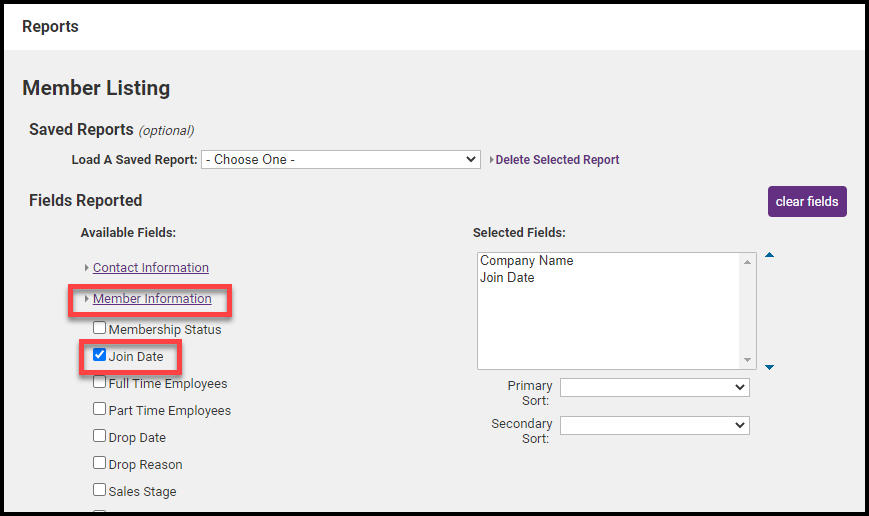
Task: Enable the Membership Status checkbox
Action: [100, 328]
